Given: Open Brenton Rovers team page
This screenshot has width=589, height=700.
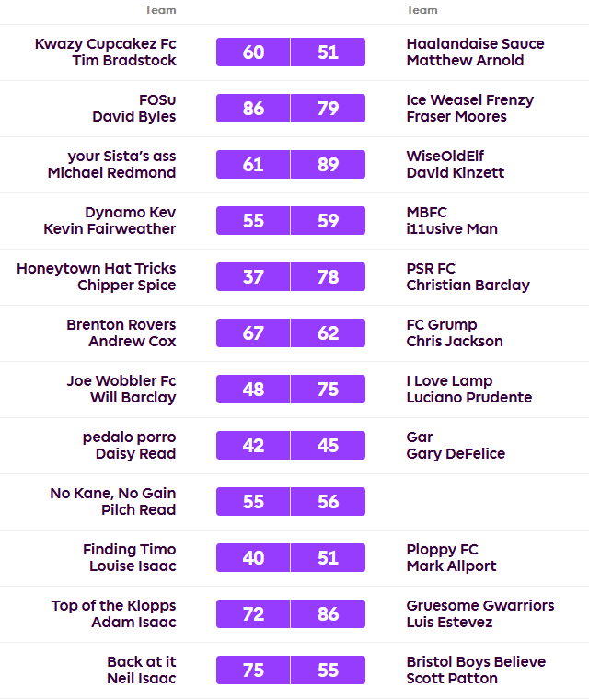Looking at the screenshot, I should pos(121,325).
